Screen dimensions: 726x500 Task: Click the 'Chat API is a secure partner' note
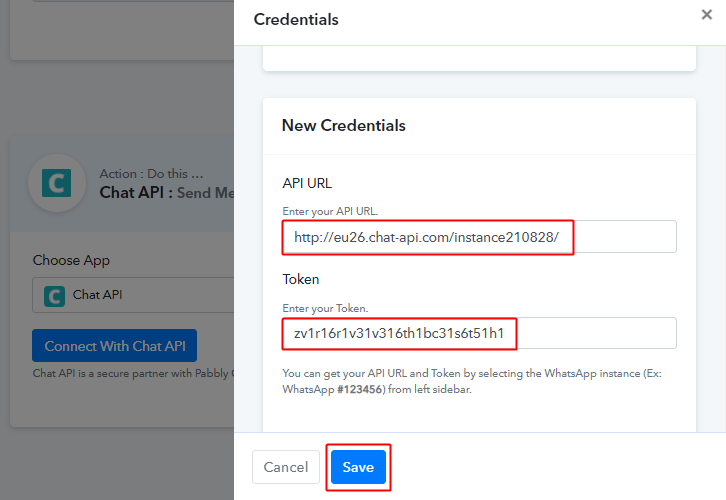(x=132, y=374)
